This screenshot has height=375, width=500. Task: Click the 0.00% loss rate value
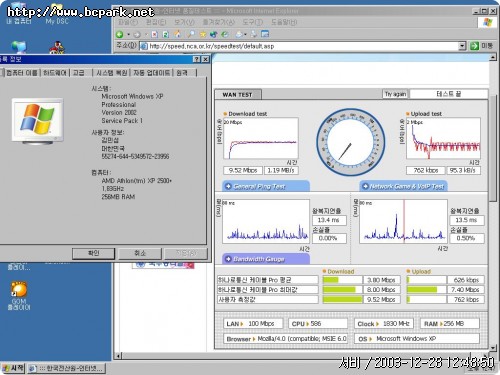[329, 238]
